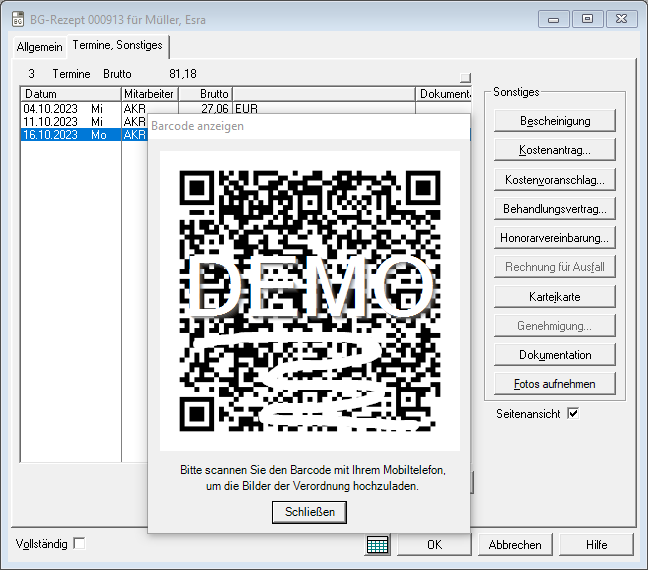The height and width of the screenshot is (570, 648).
Task: Click Abbrechen to cancel
Action: [x=515, y=544]
